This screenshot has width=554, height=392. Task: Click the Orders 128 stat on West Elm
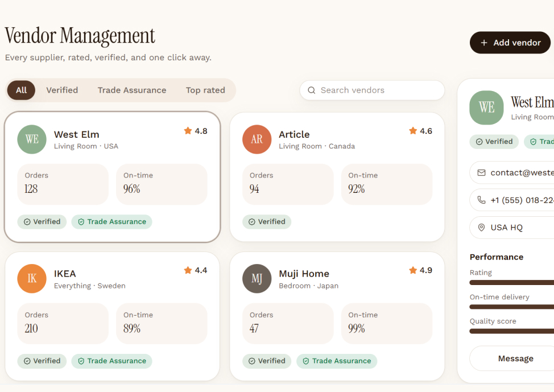63,184
